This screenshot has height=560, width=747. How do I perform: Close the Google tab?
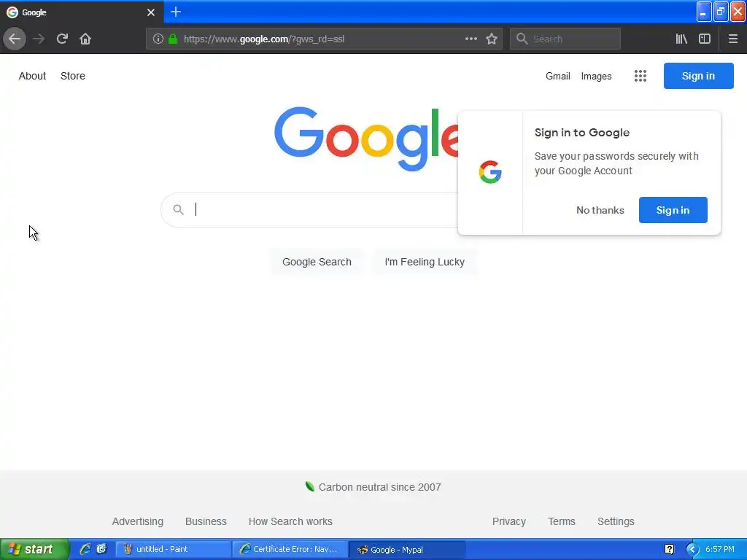150,12
